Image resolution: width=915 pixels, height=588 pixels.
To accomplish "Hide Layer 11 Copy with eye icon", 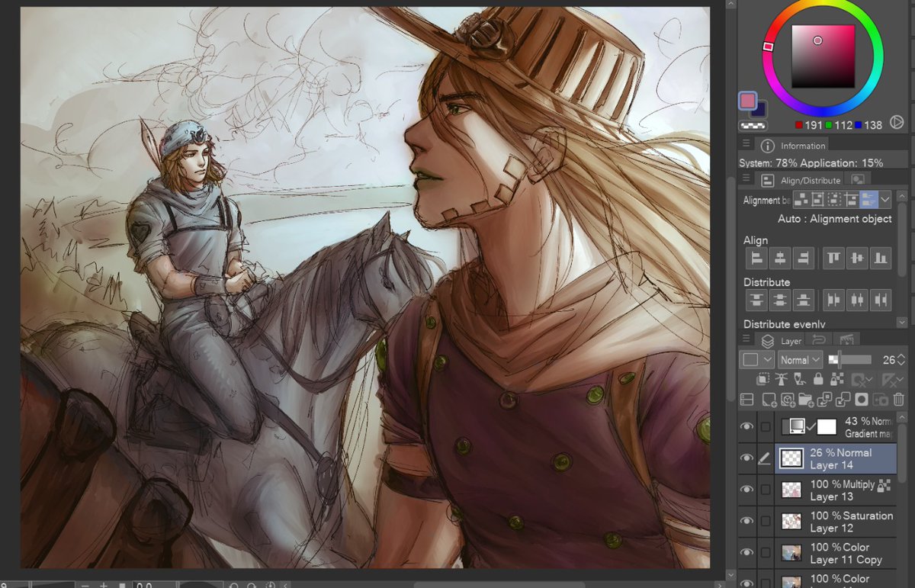I will [746, 552].
